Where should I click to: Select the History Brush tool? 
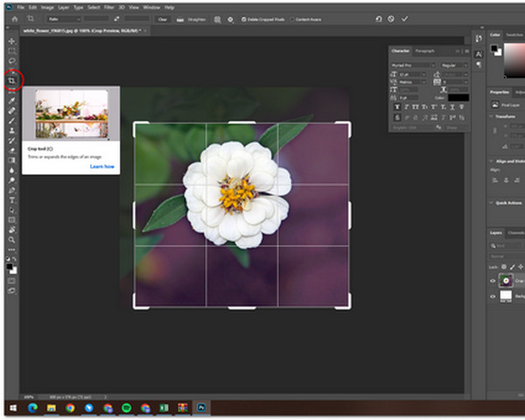[x=11, y=140]
